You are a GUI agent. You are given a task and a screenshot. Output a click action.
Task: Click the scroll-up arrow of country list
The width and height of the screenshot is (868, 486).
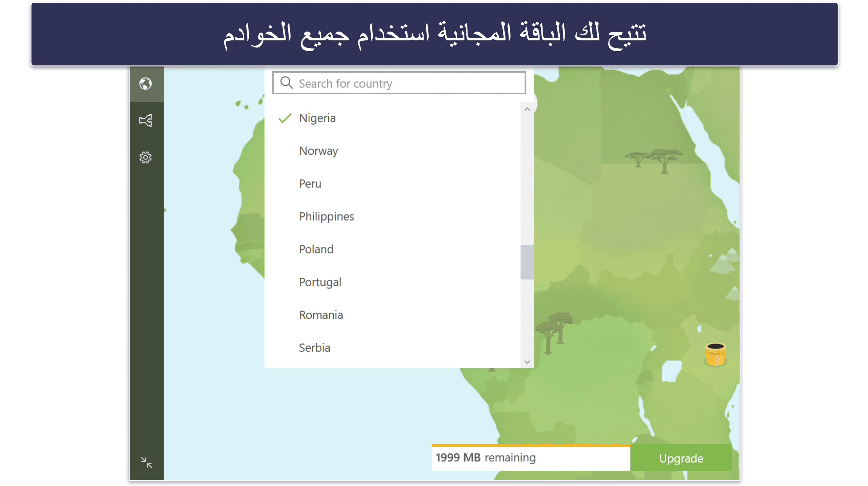527,109
